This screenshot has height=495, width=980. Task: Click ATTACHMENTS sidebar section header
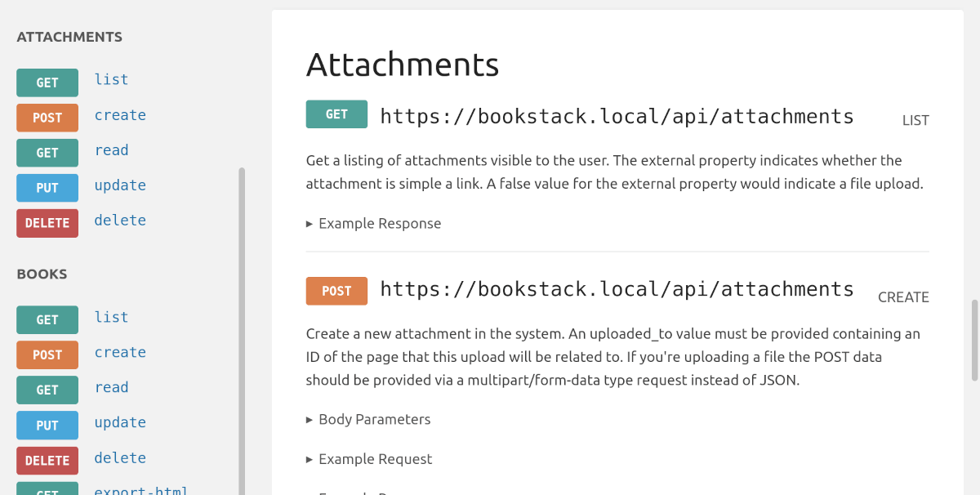click(x=69, y=37)
